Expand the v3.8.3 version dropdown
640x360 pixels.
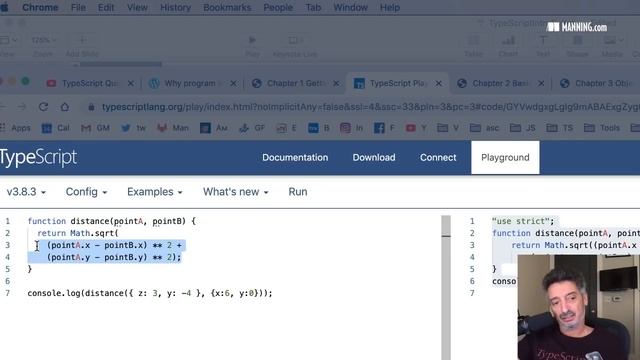click(x=26, y=192)
